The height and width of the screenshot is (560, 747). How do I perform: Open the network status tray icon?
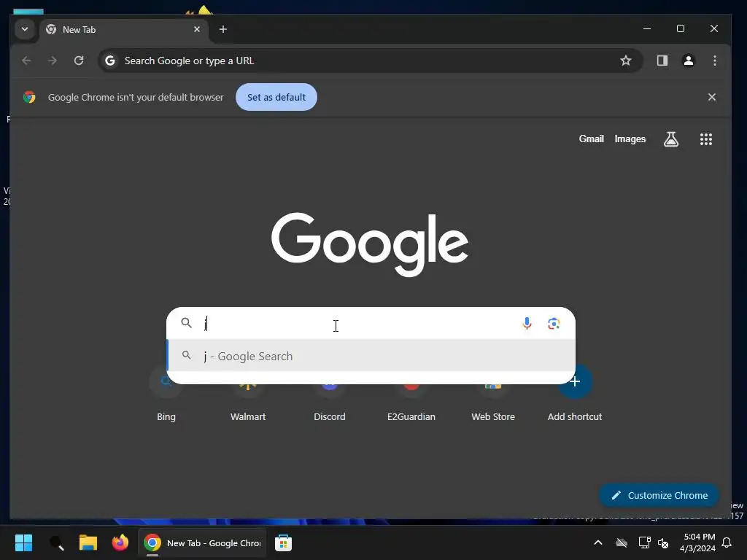coord(644,542)
